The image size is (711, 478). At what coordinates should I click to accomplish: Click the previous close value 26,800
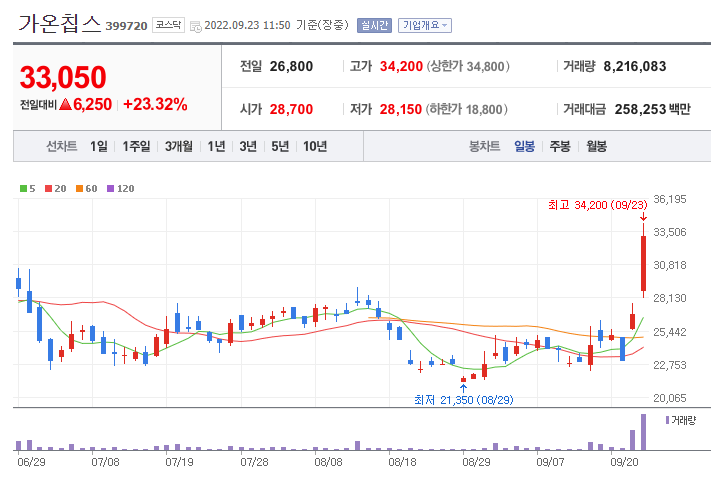(x=291, y=67)
